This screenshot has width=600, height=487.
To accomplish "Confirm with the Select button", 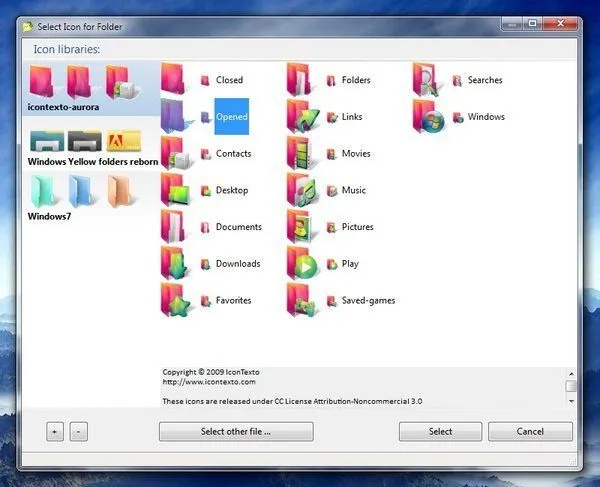I will click(440, 432).
